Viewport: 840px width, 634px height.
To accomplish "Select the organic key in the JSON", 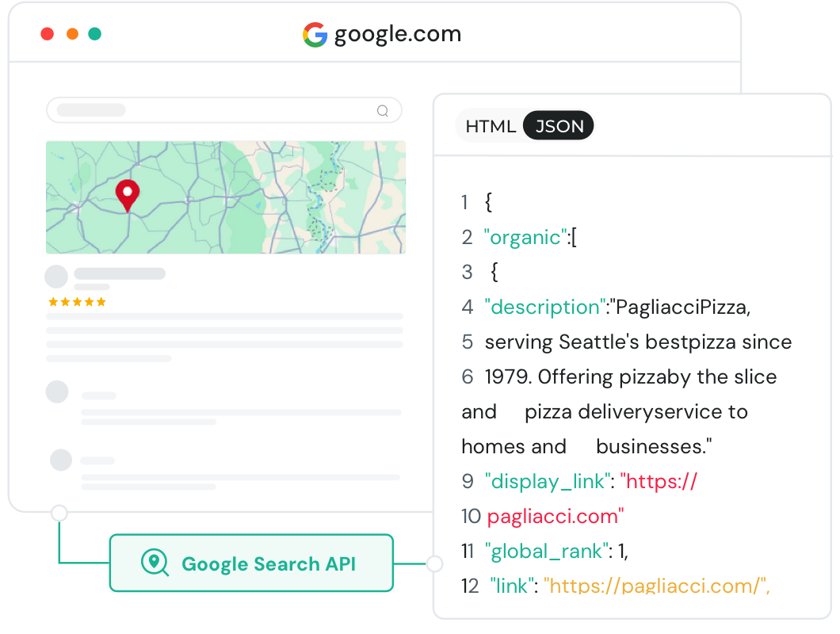I will click(524, 237).
